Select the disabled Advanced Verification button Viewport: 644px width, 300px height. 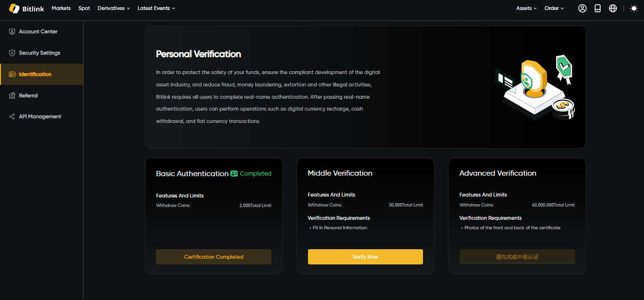tap(517, 256)
